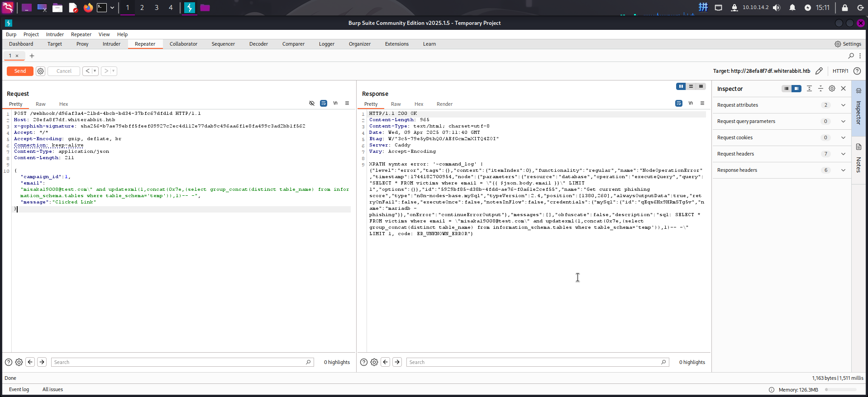Collapse all Inspector sections
The width and height of the screenshot is (868, 397).
(x=820, y=89)
